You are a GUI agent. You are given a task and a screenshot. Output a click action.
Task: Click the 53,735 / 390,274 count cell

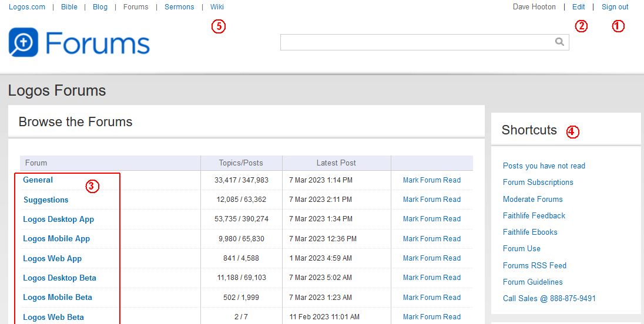point(241,219)
